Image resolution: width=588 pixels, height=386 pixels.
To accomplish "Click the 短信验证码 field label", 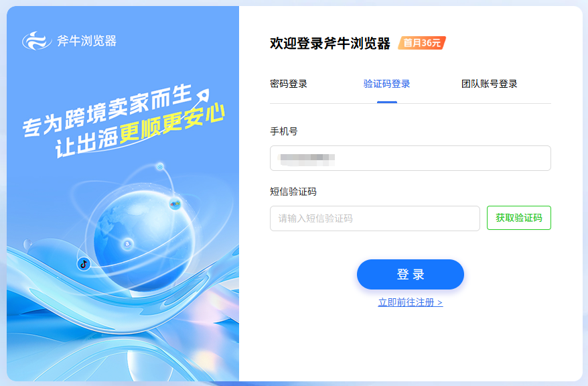I will click(293, 192).
